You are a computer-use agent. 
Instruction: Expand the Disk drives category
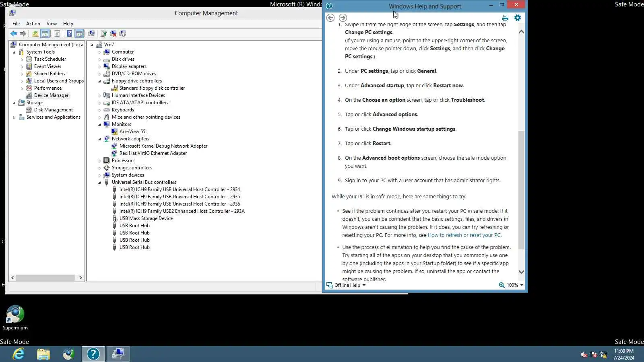[x=99, y=60]
